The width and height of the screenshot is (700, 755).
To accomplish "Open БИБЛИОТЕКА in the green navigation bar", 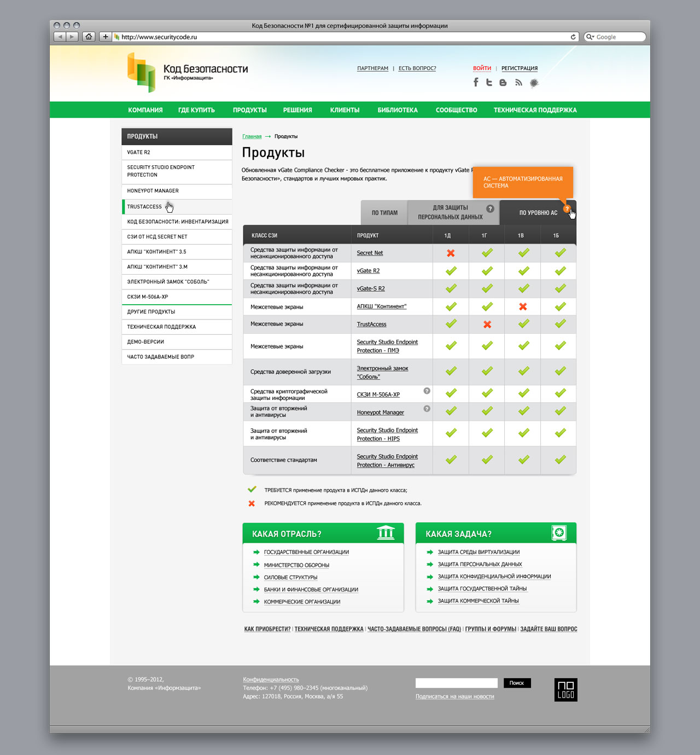I will (x=398, y=110).
